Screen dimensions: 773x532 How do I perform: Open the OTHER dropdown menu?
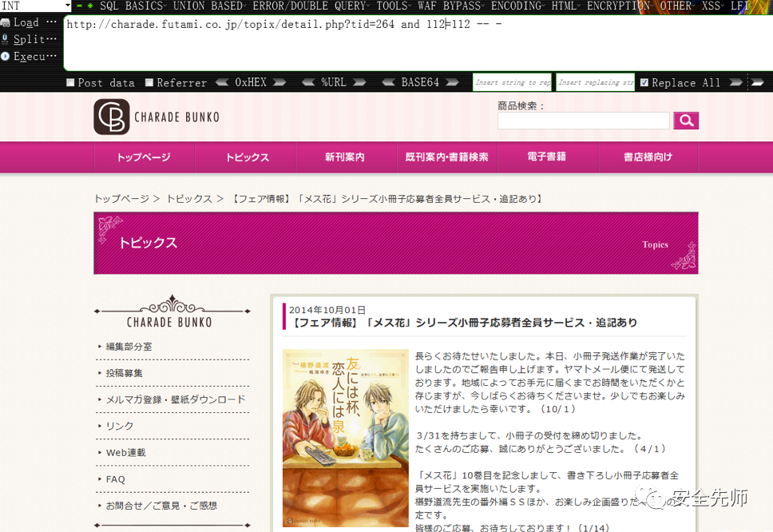(678, 6)
